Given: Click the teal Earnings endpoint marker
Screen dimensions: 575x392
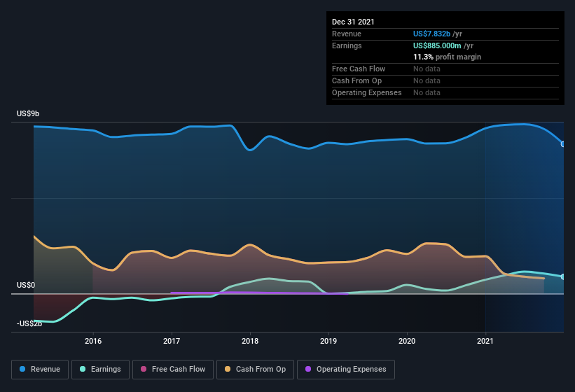Looking at the screenshot, I should pos(562,276).
